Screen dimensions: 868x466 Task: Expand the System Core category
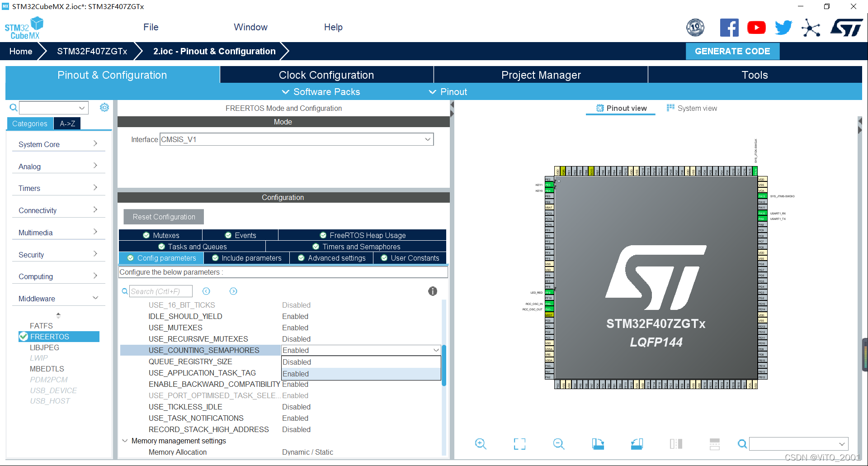point(58,144)
